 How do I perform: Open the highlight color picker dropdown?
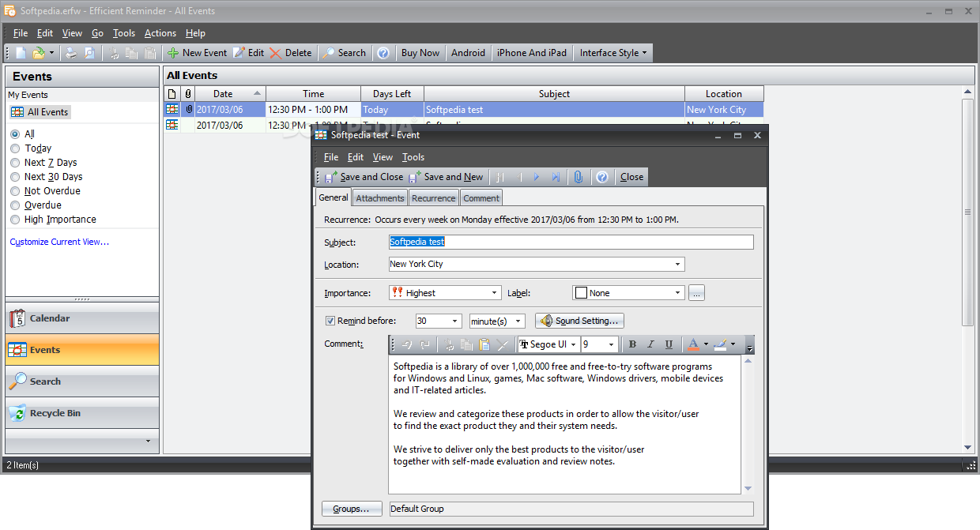[733, 344]
